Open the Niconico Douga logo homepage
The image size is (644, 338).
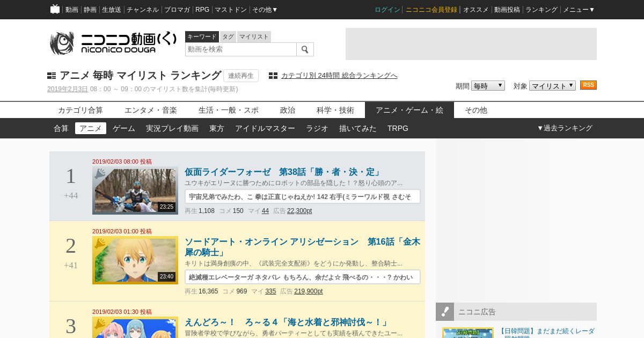click(x=113, y=43)
